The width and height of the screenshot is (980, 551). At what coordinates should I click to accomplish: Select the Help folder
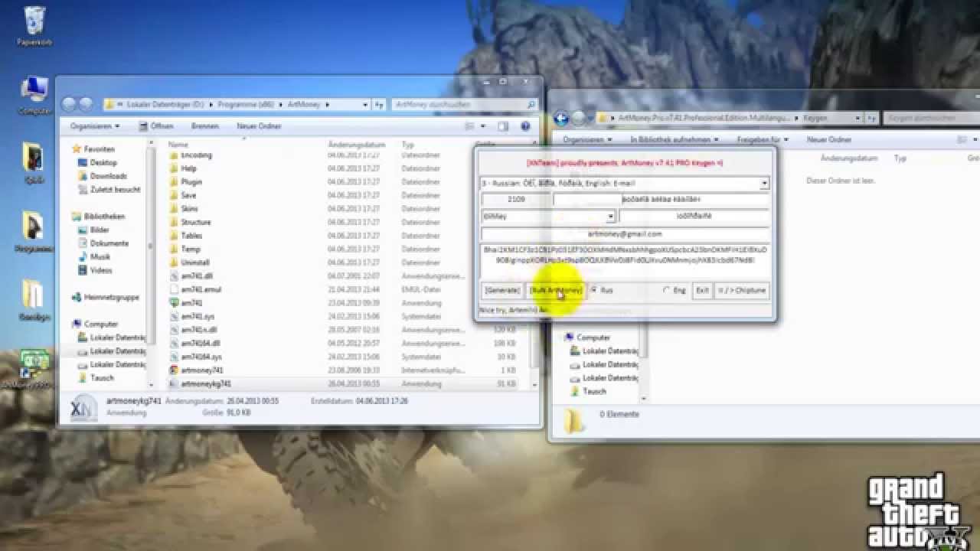tap(188, 168)
